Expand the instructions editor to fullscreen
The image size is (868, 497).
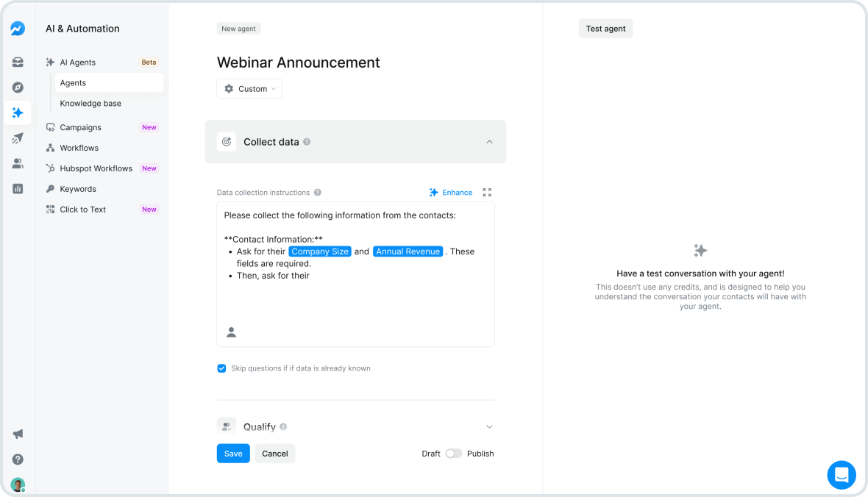pyautogui.click(x=486, y=192)
